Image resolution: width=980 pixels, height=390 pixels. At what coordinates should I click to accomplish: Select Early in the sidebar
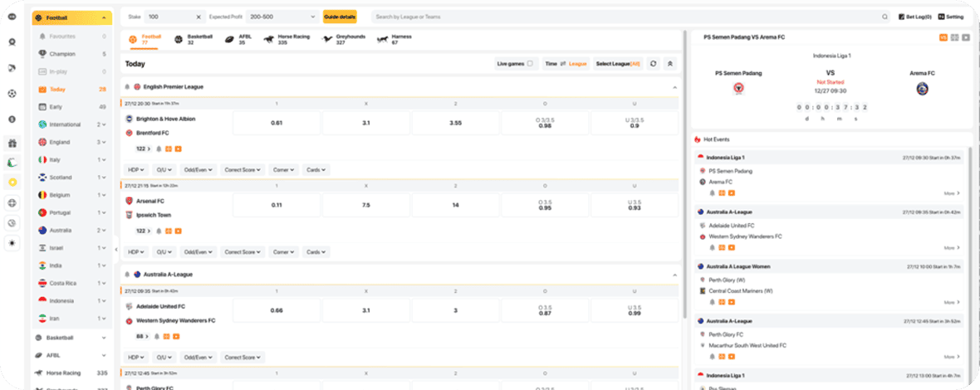[72, 107]
